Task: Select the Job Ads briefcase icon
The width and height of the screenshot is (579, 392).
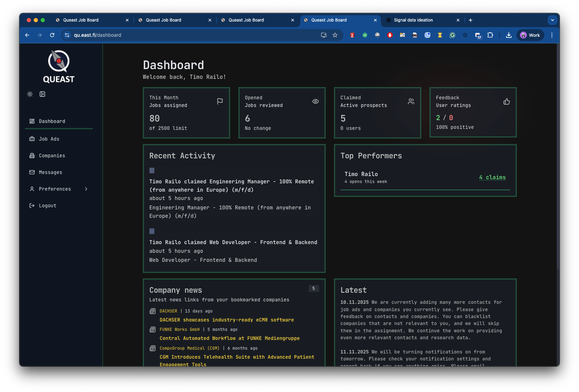Action: click(x=32, y=139)
